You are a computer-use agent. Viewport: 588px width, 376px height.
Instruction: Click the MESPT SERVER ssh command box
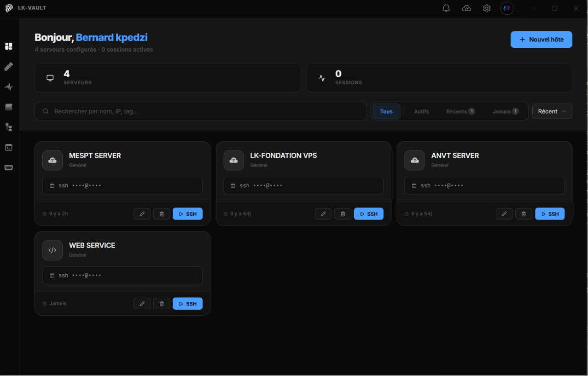[x=122, y=185]
